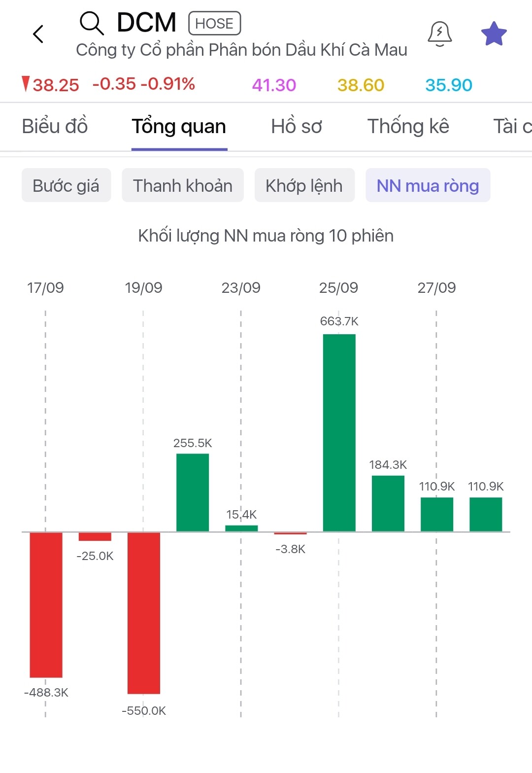The image size is (532, 773).
Task: Select the Bước giá filter chip
Action: point(66,185)
